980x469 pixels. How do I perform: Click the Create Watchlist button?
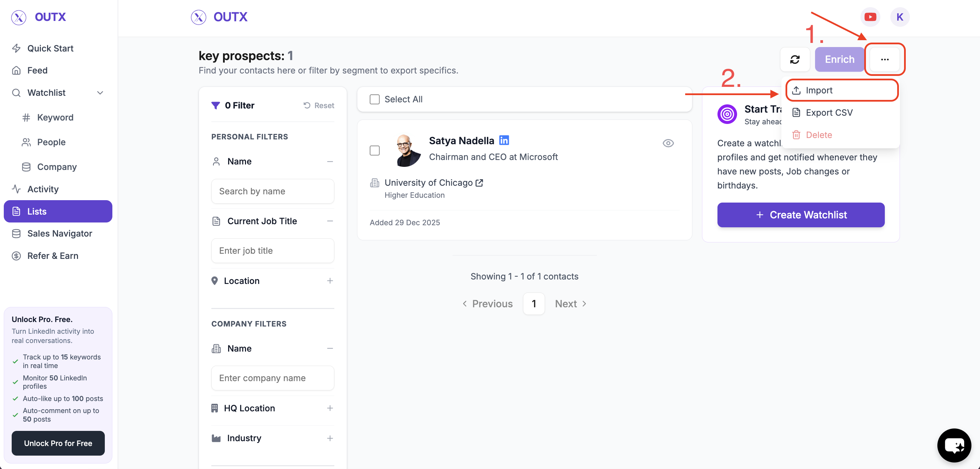[800, 215]
